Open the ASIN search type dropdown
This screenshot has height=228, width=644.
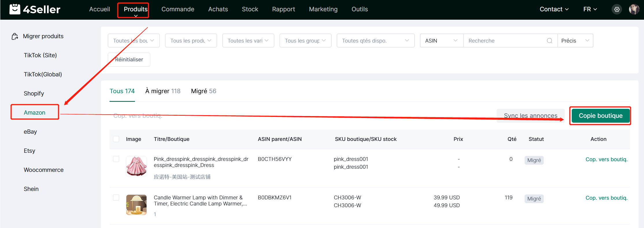(x=442, y=41)
